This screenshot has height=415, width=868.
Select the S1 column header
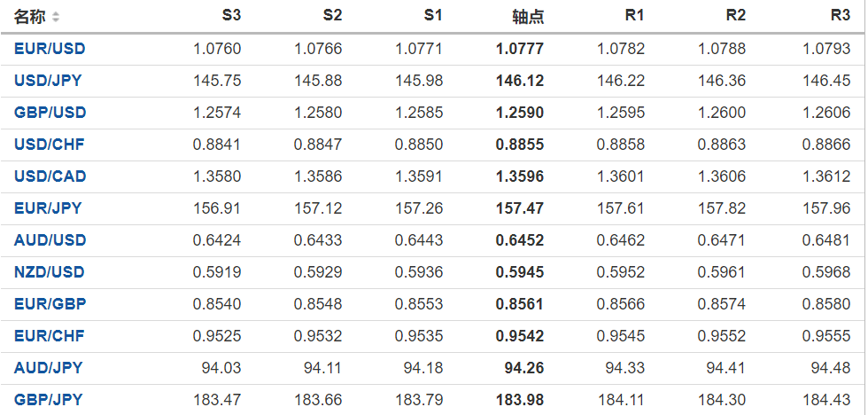point(433,16)
